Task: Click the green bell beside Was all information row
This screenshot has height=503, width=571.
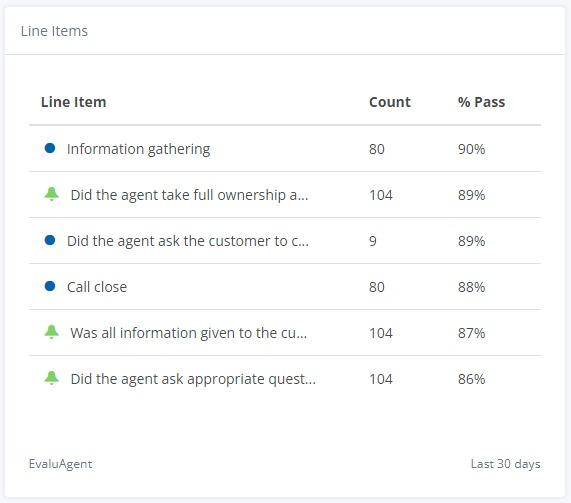Action: [x=51, y=332]
